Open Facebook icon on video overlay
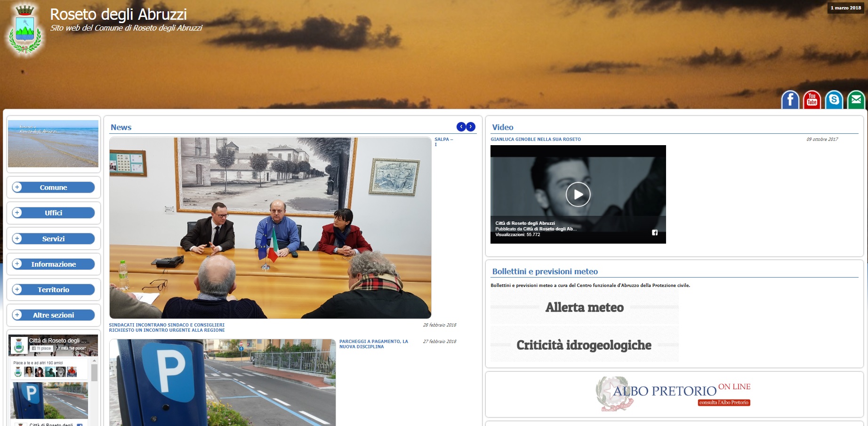The image size is (868, 426). point(654,232)
